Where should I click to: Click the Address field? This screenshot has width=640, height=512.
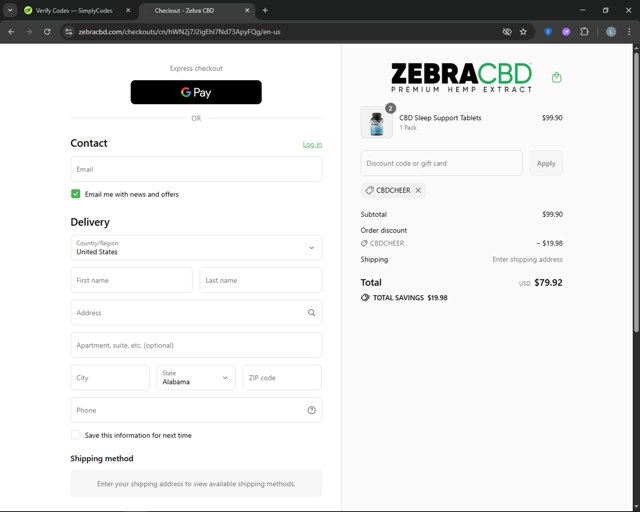click(x=196, y=313)
